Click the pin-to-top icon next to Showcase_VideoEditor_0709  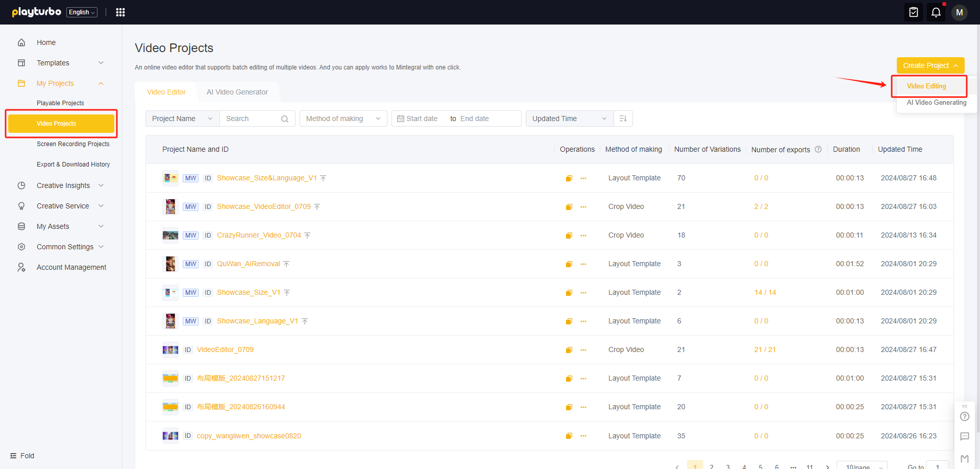tap(317, 207)
